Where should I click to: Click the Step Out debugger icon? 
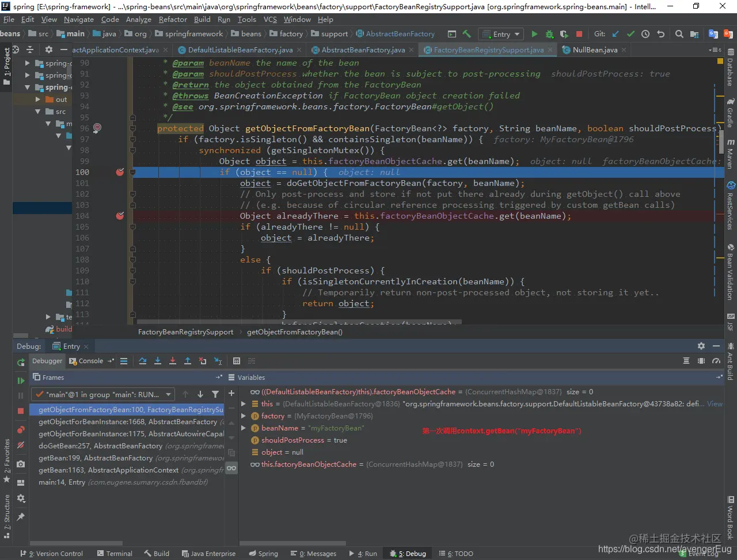[188, 361]
